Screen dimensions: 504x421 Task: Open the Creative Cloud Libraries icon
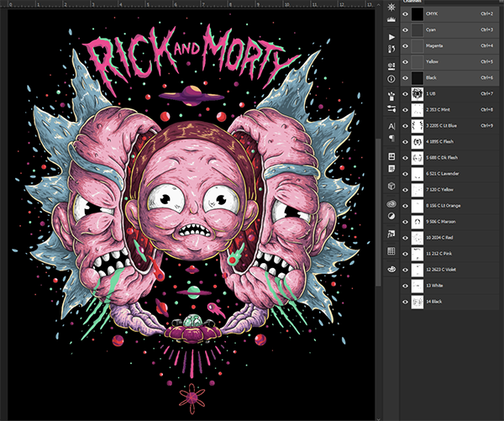click(391, 203)
